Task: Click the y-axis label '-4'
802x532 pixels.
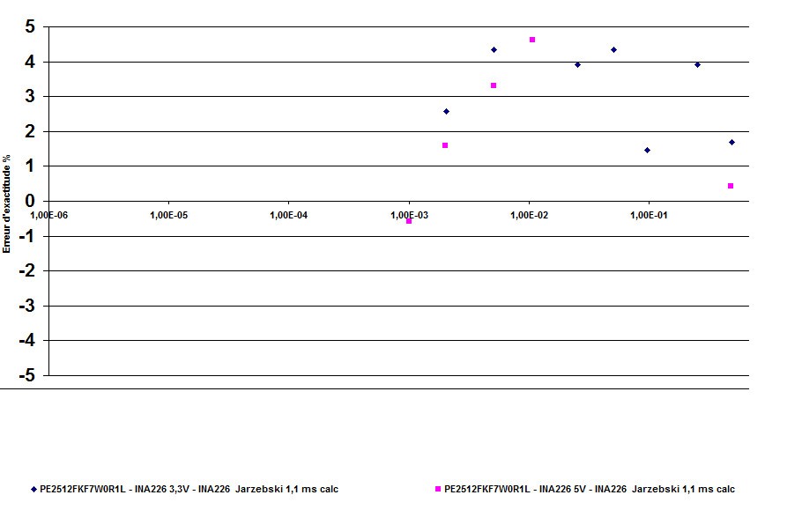Action: tap(27, 340)
